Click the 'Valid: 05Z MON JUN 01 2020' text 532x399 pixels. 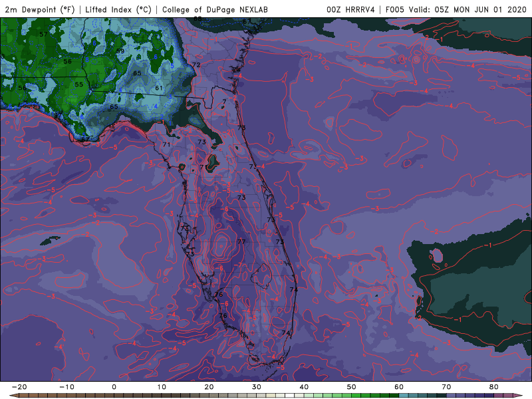click(467, 9)
